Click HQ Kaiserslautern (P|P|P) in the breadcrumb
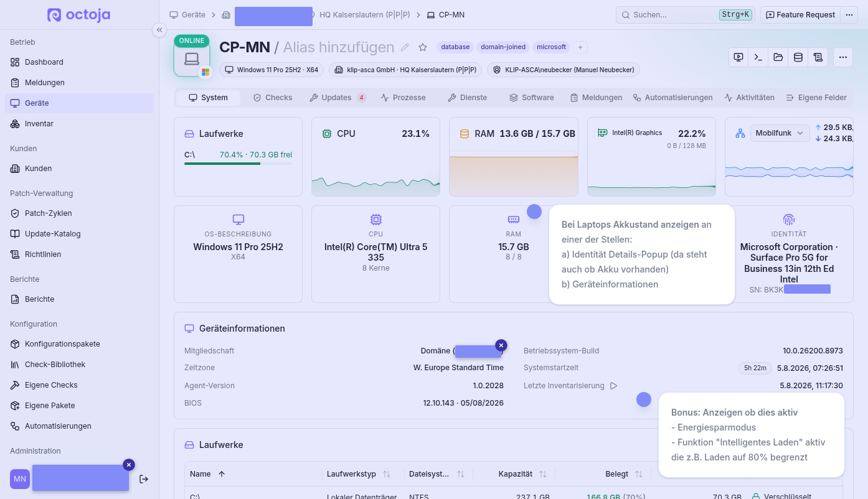Image resolution: width=868 pixels, height=499 pixels. pyautogui.click(x=366, y=15)
